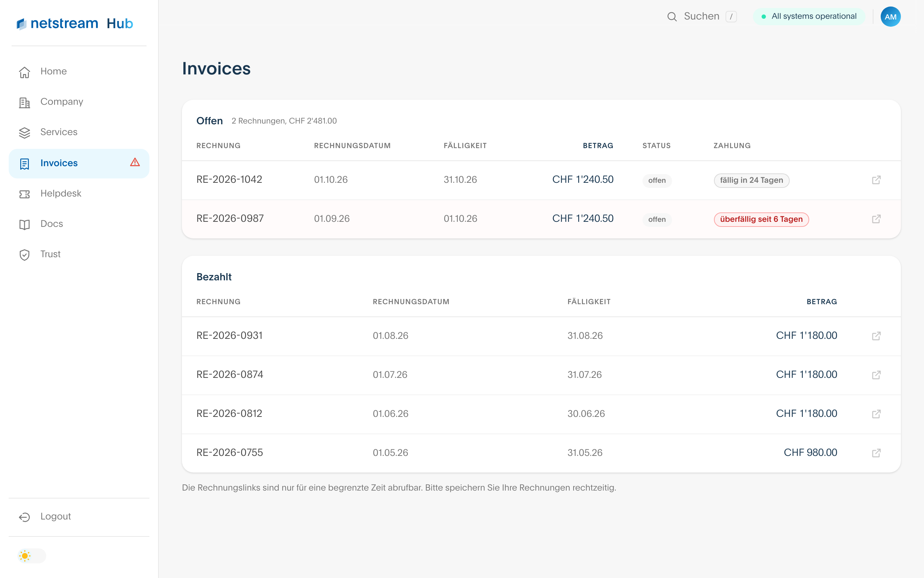This screenshot has height=578, width=924.
Task: Open external link for invoice RE-2026-0987
Action: [876, 219]
